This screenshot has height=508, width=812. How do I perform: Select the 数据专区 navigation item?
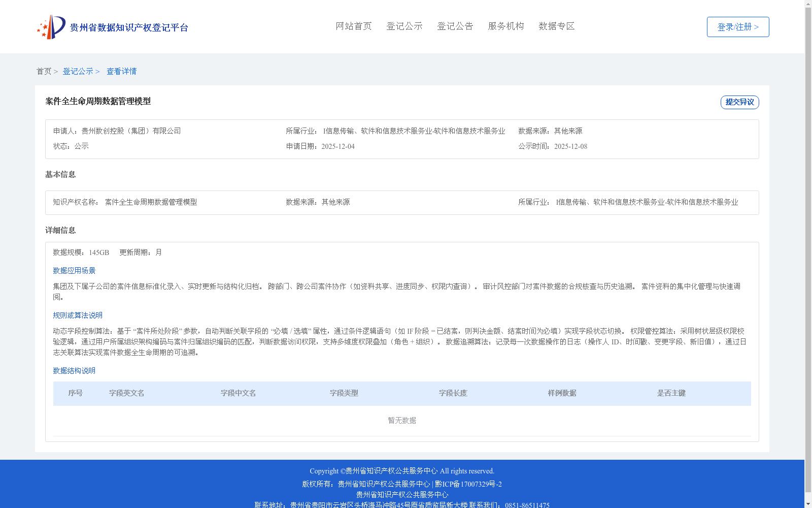pos(557,26)
